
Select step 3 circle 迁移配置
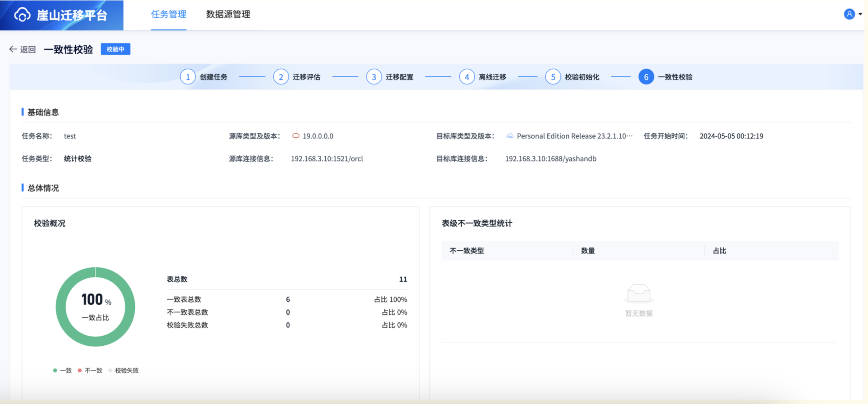(x=374, y=77)
